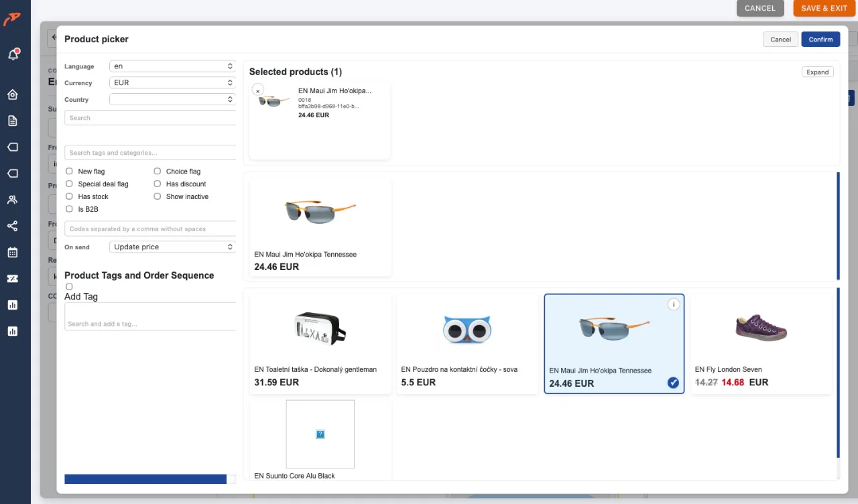This screenshot has height=504, width=858.
Task: Cancel the product picker dialog
Action: click(780, 40)
